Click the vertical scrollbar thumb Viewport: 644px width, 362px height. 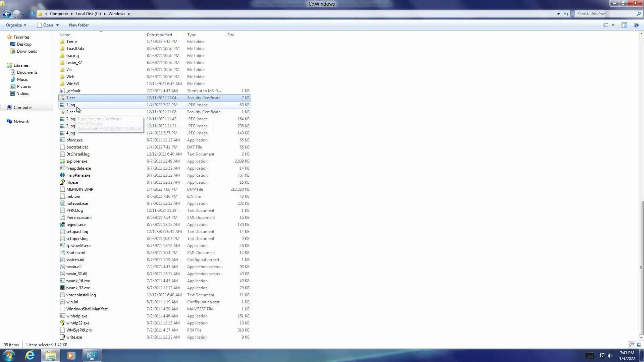click(x=641, y=267)
